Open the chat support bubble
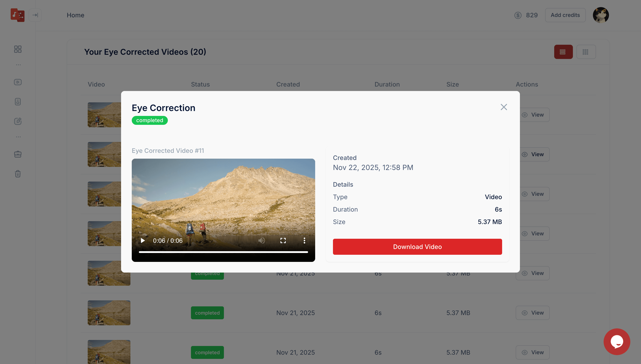 click(x=617, y=342)
